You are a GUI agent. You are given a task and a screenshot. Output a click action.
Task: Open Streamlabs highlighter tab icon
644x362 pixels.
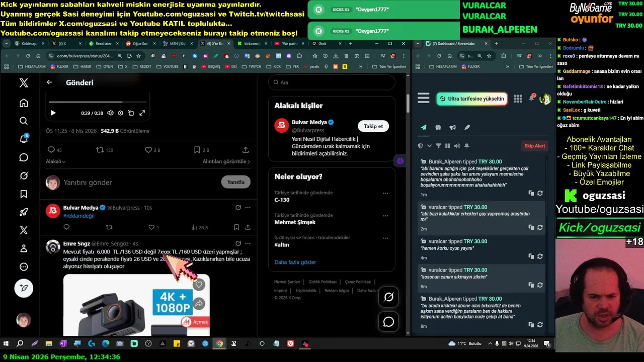pos(467,128)
